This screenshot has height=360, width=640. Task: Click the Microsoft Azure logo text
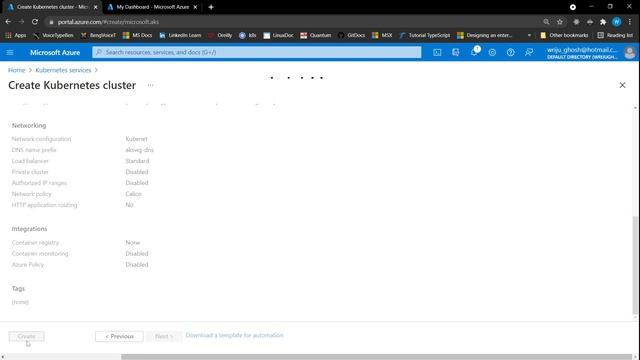tap(55, 53)
